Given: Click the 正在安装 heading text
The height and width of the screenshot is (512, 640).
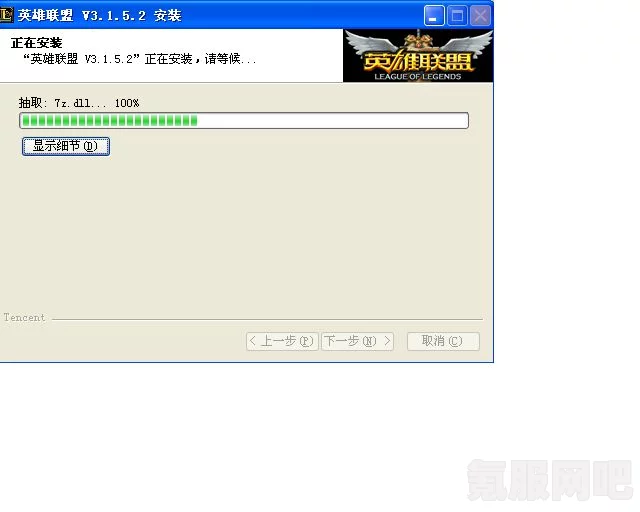Looking at the screenshot, I should coord(37,42).
